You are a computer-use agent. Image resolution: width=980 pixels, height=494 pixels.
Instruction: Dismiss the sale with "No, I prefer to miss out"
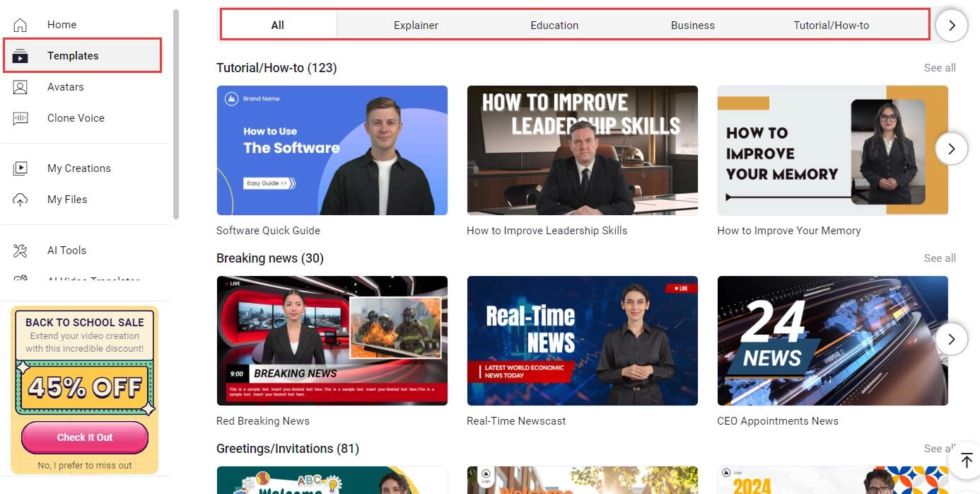pos(85,465)
